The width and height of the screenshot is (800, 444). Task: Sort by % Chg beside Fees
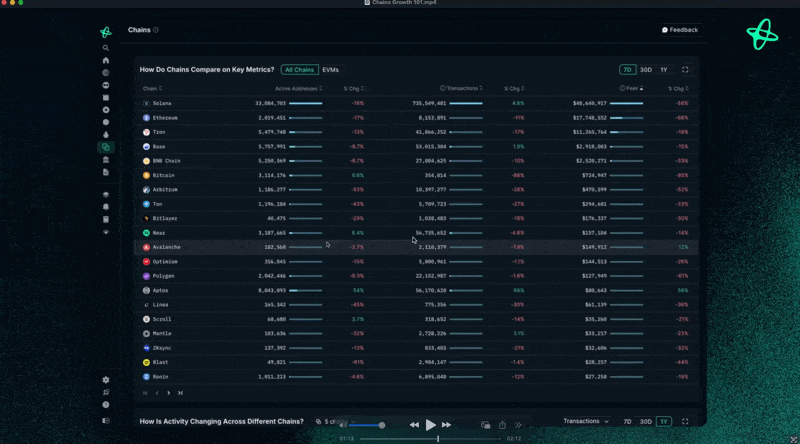click(678, 88)
